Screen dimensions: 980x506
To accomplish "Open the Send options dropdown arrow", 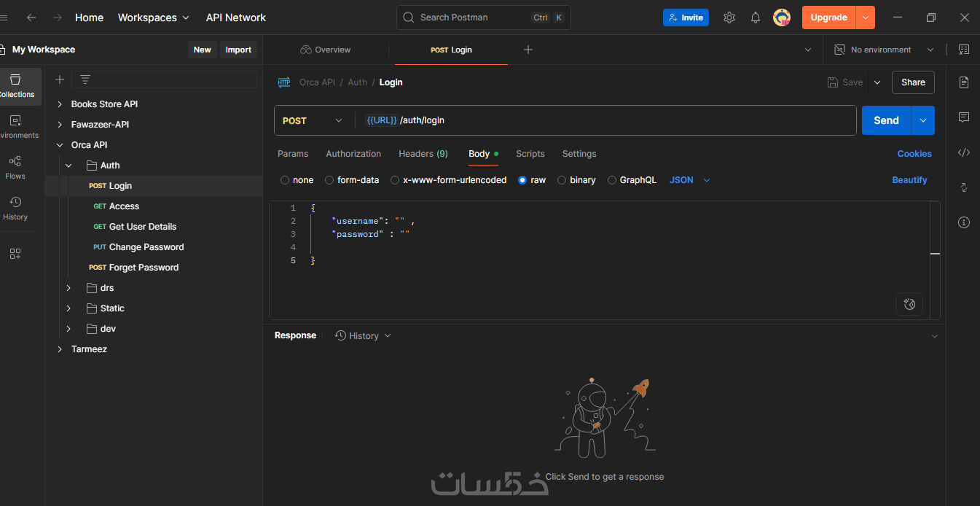I will click(923, 120).
